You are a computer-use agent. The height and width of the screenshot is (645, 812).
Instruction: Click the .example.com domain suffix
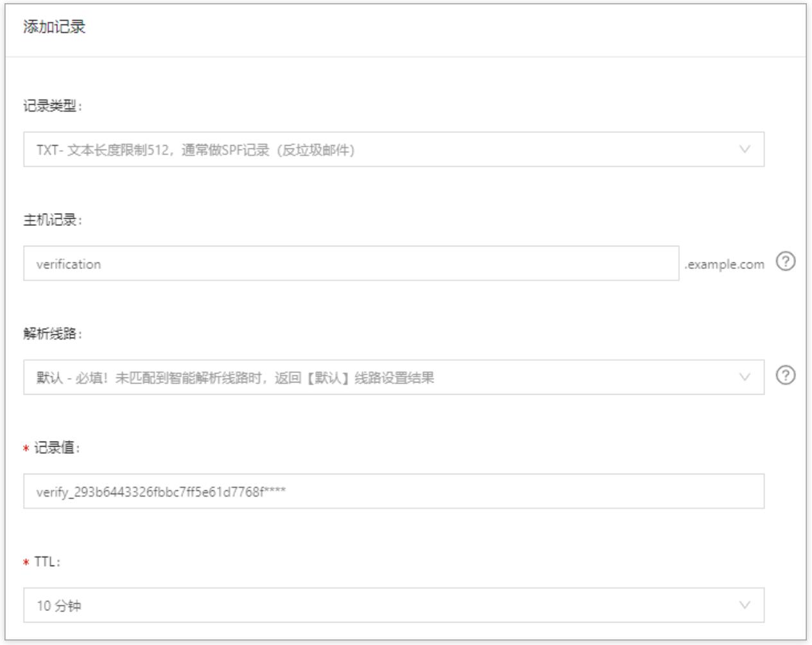(x=725, y=264)
